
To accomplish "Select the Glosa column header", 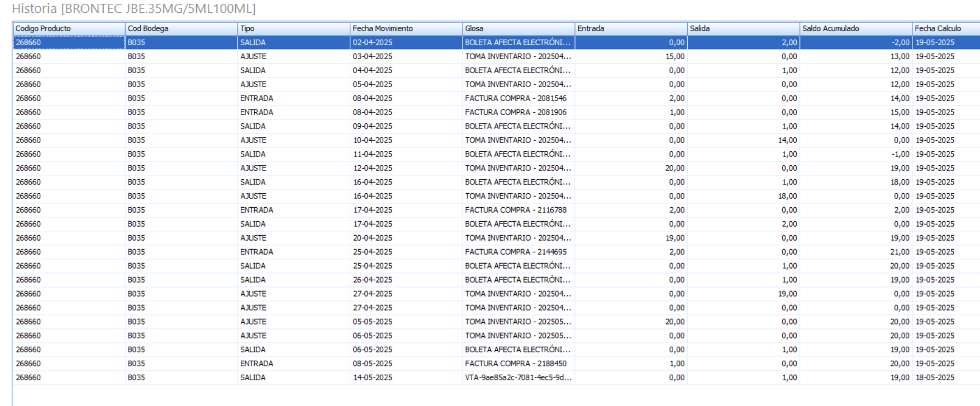I will point(518,28).
